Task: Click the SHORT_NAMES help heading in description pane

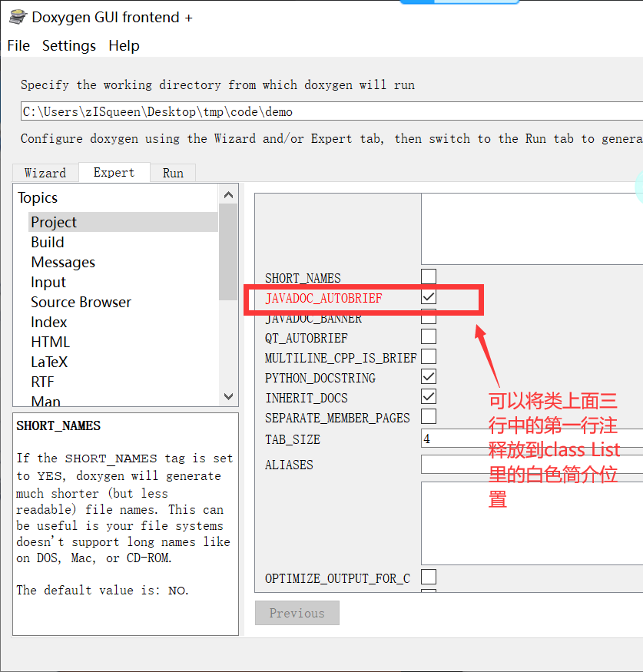Action: 58,425
